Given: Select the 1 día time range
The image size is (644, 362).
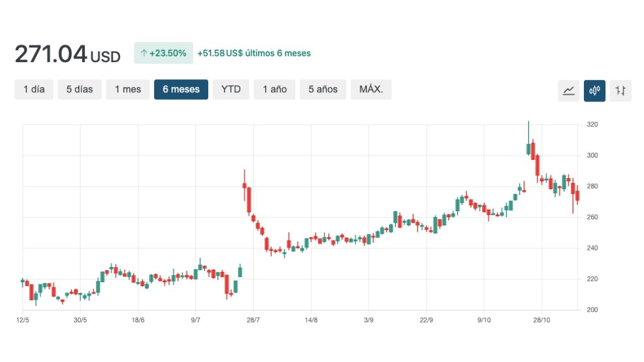Looking at the screenshot, I should coord(34,90).
